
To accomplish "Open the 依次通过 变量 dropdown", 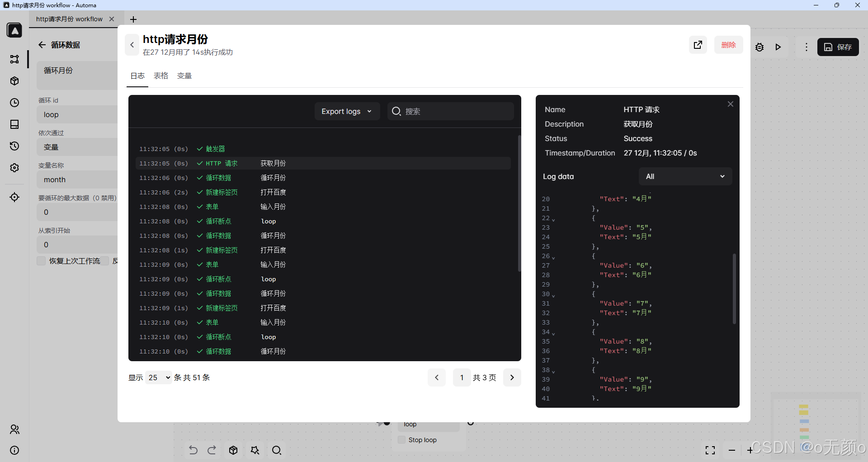I will tap(77, 147).
